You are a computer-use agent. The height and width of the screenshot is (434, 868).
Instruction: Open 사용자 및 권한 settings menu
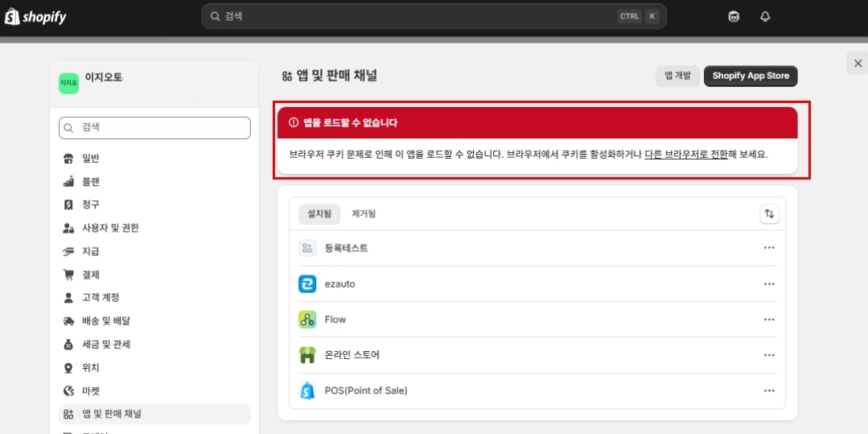click(x=110, y=228)
